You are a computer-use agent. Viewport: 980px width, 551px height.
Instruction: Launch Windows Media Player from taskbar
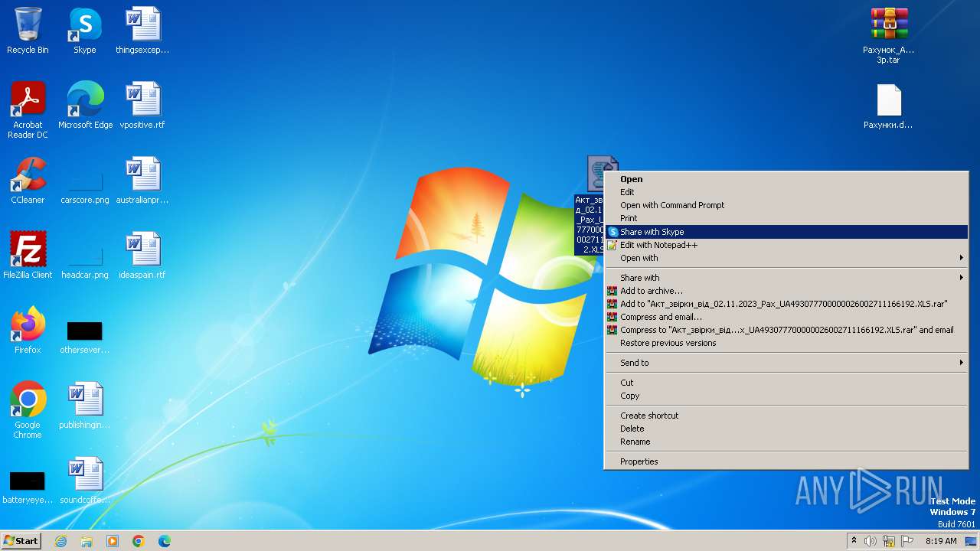(113, 541)
